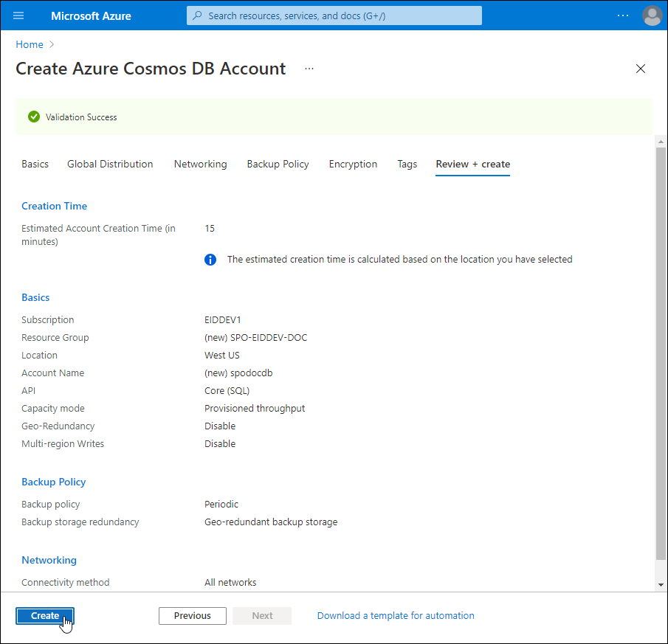Click the green Validation Success checkmark
The image size is (668, 644).
[34, 117]
